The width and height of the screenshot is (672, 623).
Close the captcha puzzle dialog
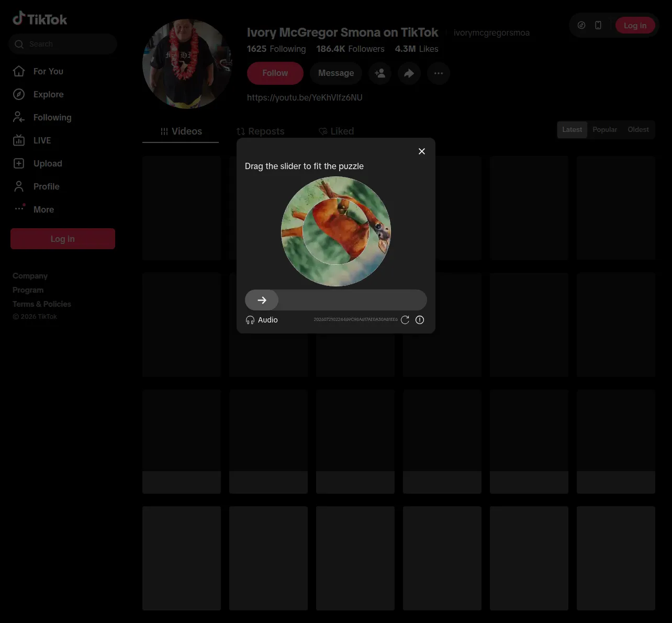point(422,151)
